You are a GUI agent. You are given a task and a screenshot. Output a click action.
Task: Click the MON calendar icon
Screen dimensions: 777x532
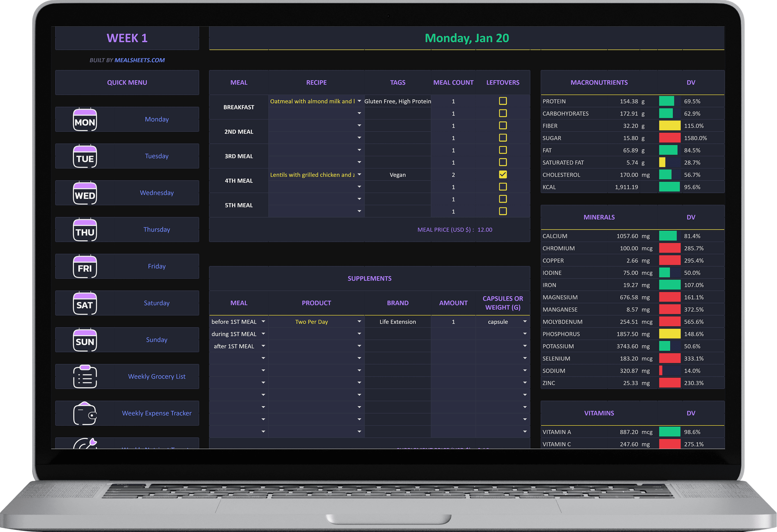point(85,119)
